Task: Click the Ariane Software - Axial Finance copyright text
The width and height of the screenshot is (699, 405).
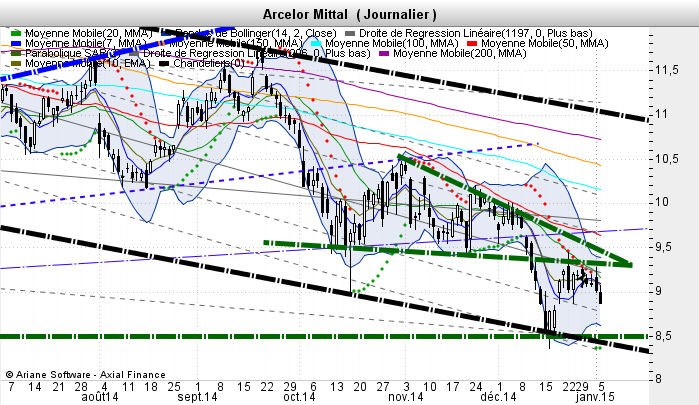Action: click(85, 375)
